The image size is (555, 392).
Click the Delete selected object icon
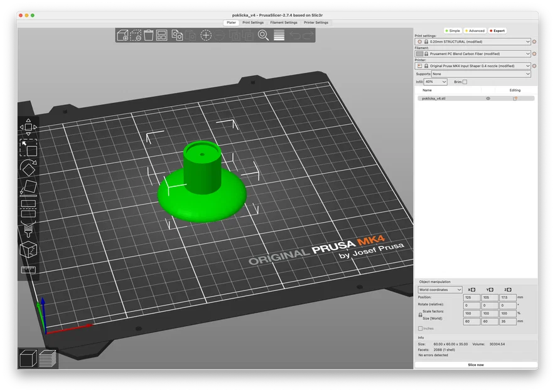[x=136, y=35]
